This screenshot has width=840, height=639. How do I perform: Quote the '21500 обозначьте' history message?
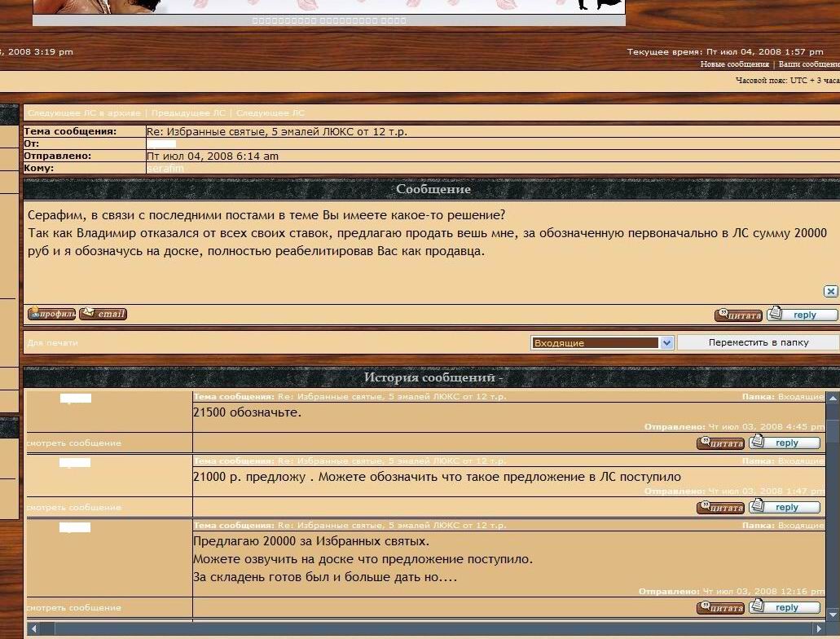click(720, 443)
